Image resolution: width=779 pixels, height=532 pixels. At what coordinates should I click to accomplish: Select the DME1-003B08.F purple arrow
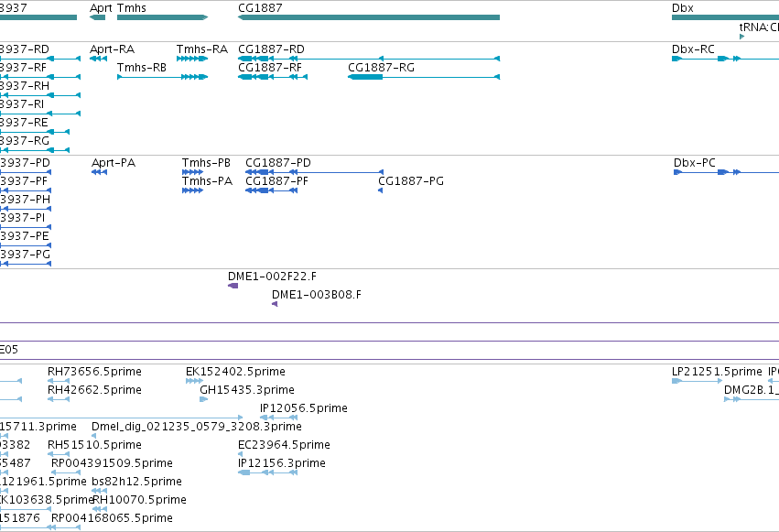275,304
